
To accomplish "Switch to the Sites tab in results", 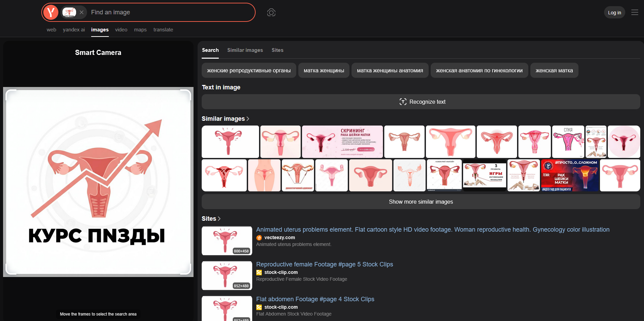I will pos(277,50).
